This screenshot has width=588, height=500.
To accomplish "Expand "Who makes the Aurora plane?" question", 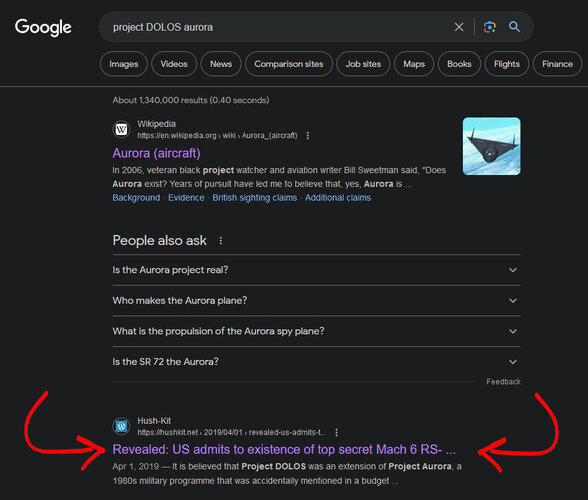I will point(316,300).
